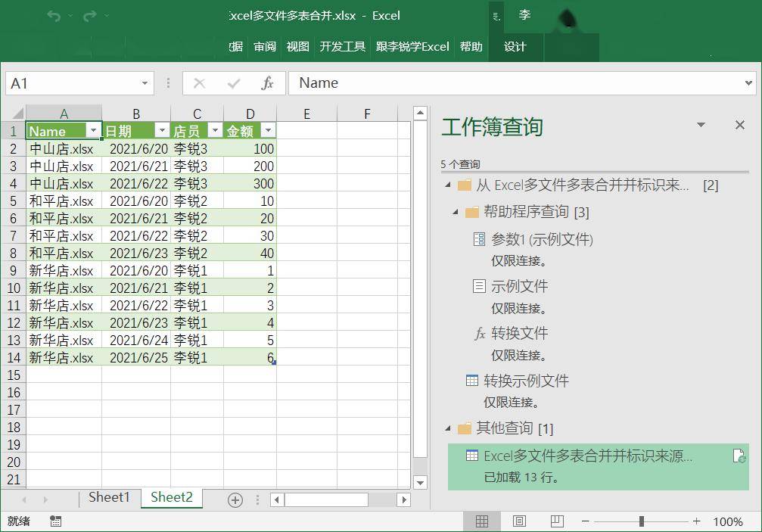Click the refresh icon on the loaded query

click(739, 456)
